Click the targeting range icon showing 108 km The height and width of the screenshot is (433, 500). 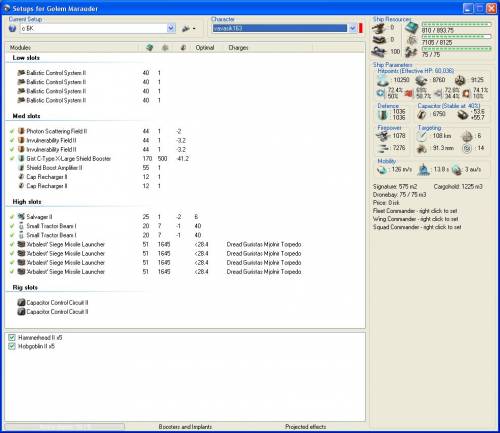[x=422, y=136]
